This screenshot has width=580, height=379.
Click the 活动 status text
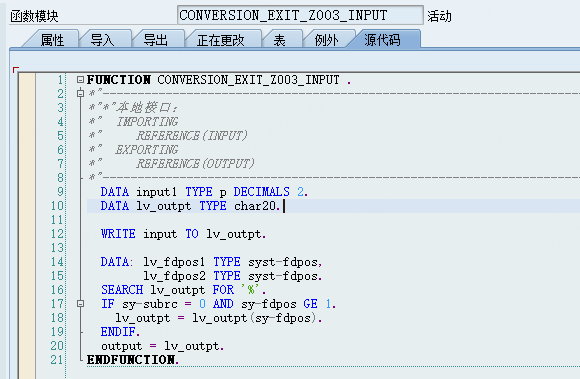point(439,16)
